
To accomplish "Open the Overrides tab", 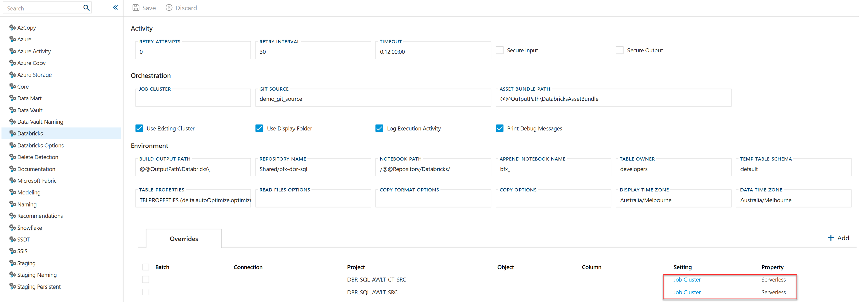I will (x=184, y=239).
